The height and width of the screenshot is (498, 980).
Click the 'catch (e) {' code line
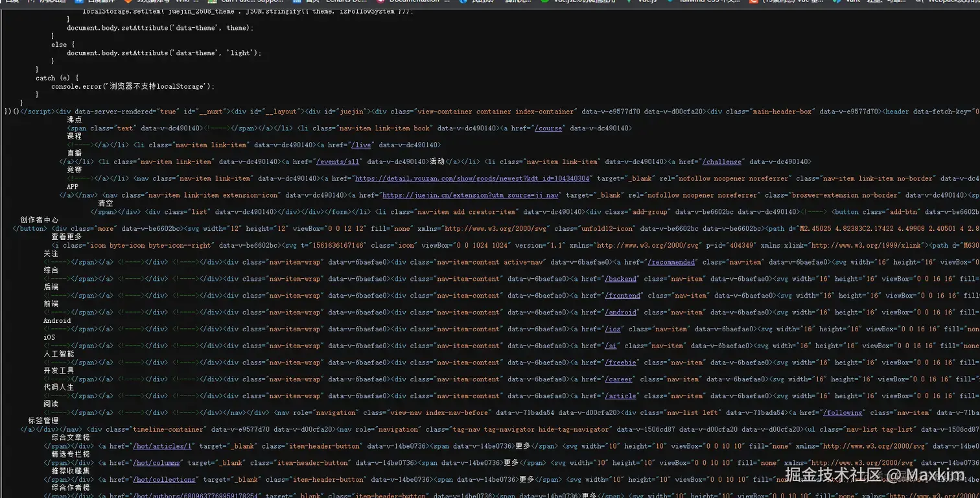click(x=57, y=78)
